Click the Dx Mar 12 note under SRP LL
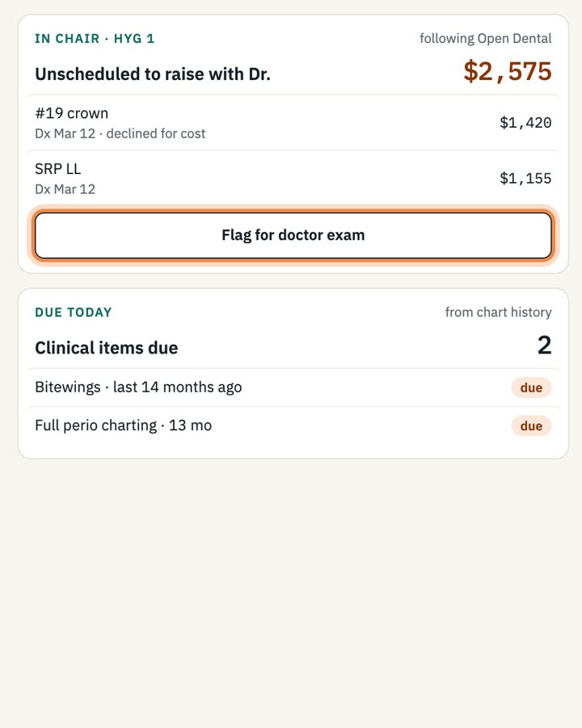Viewport: 582px width, 728px height. pos(65,189)
